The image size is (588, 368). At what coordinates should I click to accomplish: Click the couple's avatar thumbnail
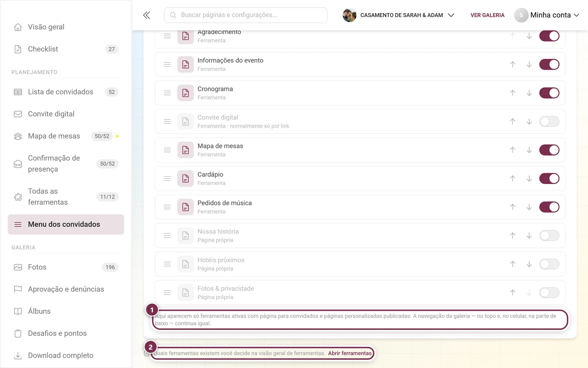[x=349, y=15]
